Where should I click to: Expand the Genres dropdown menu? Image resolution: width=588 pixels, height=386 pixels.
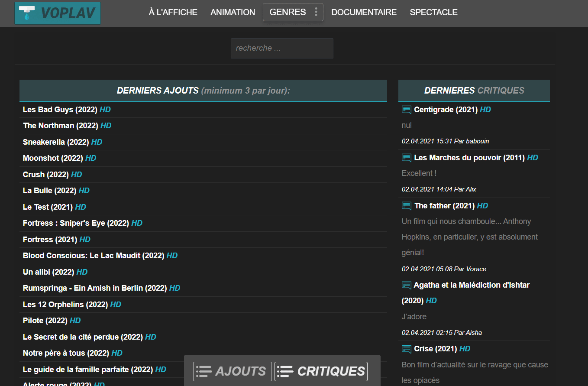pyautogui.click(x=288, y=12)
